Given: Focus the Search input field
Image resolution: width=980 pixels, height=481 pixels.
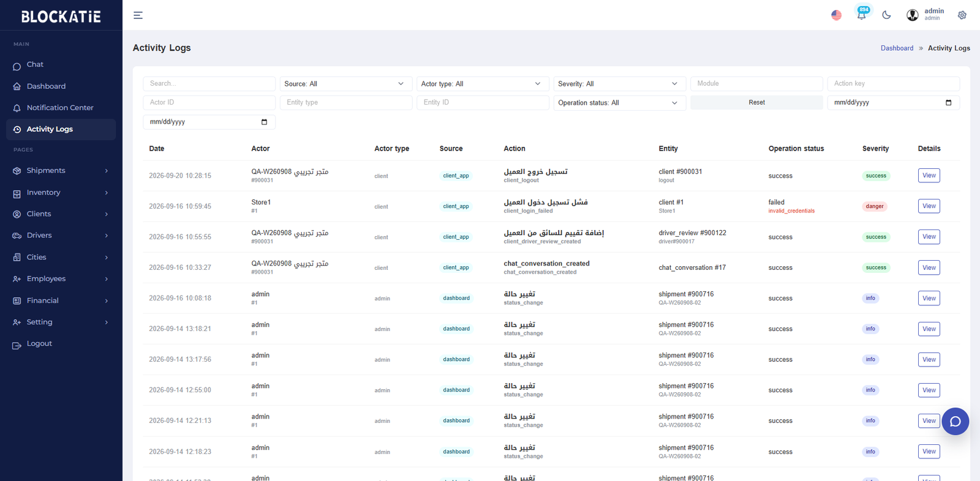Looking at the screenshot, I should tap(209, 84).
